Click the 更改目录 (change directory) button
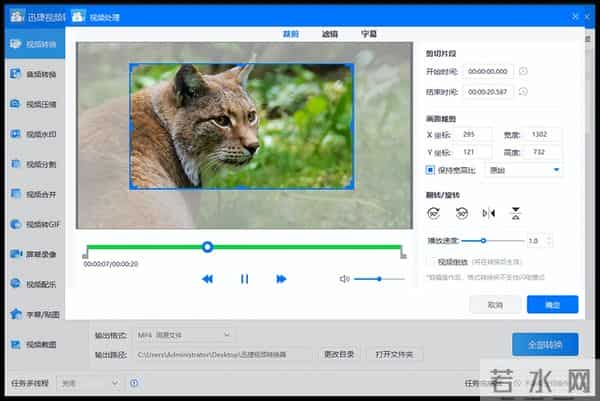 (x=339, y=354)
